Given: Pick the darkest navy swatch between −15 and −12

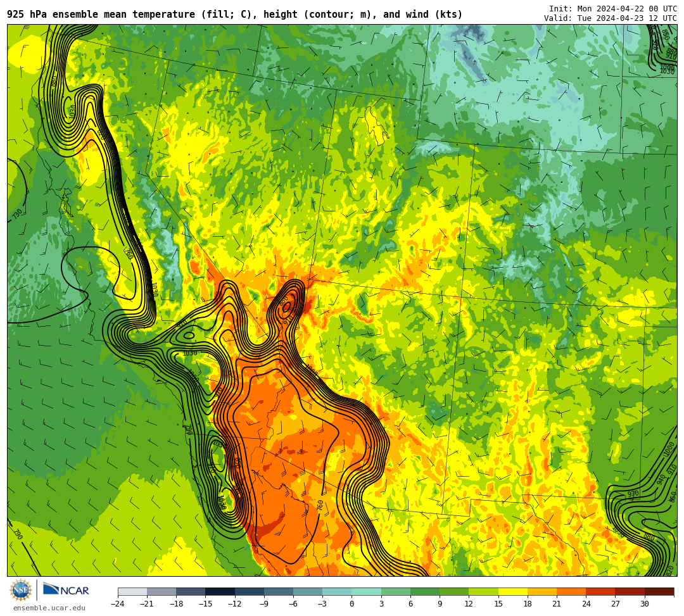Looking at the screenshot, I should click(220, 591).
